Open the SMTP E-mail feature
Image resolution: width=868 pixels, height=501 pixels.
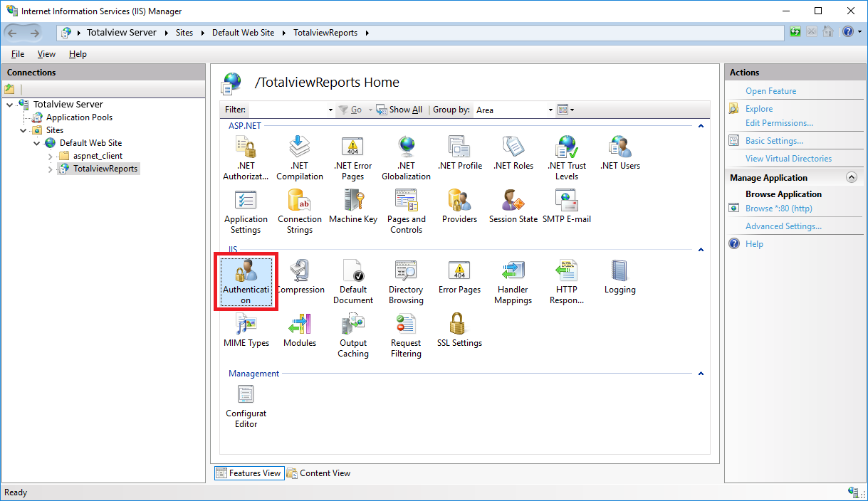(x=567, y=206)
